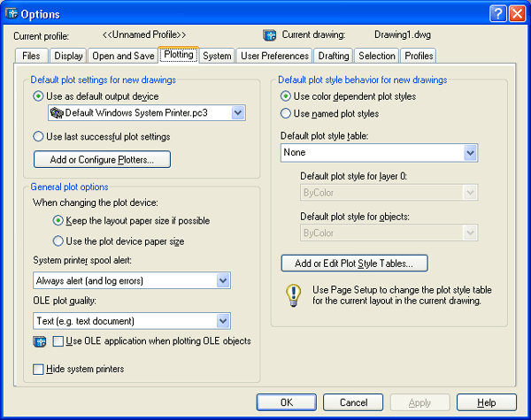
Task: Close the Options dialog with the X
Action: click(x=518, y=14)
